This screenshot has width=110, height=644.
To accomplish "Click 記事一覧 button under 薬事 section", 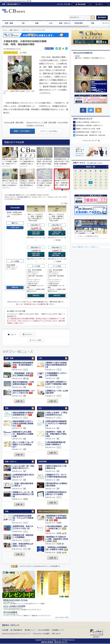I will pos(19,455).
